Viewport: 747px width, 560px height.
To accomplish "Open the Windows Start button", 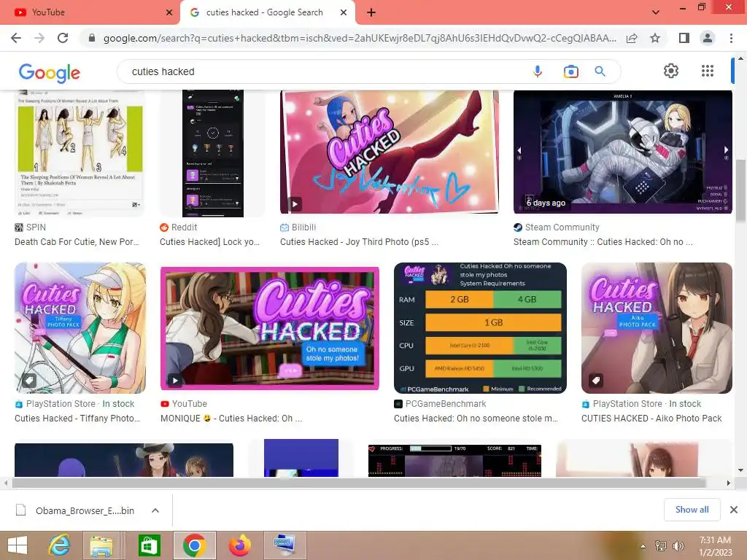I will (x=18, y=545).
